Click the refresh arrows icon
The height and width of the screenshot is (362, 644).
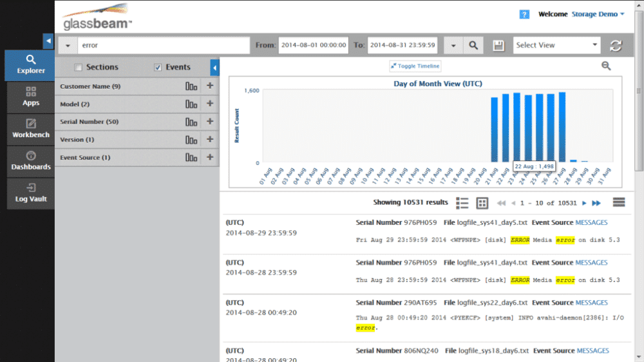(616, 45)
